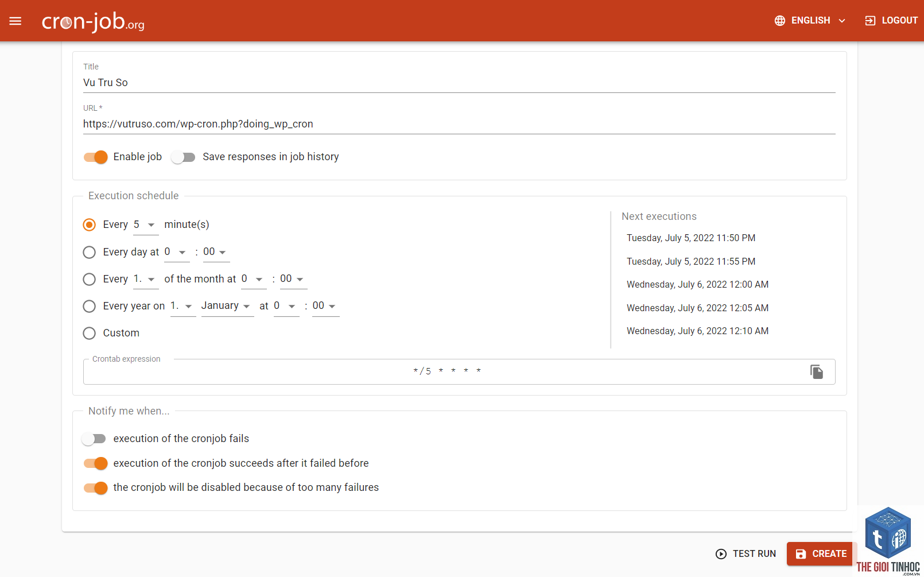Open the hour dropdown for Every day at
This screenshot has height=577, width=924.
coord(177,252)
